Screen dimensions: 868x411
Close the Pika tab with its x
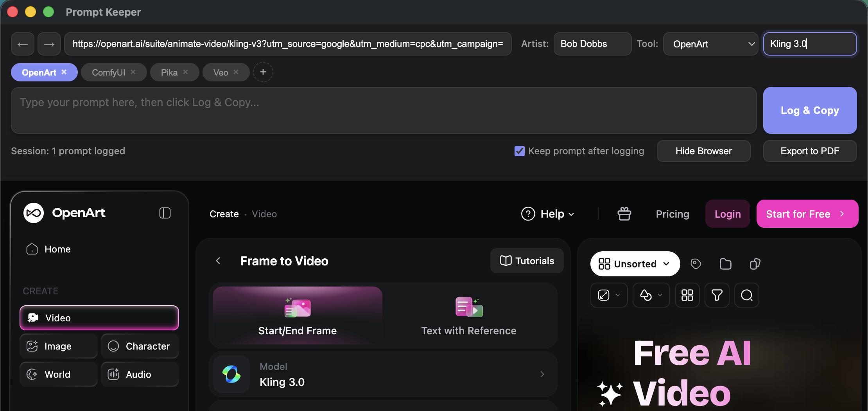tap(185, 72)
